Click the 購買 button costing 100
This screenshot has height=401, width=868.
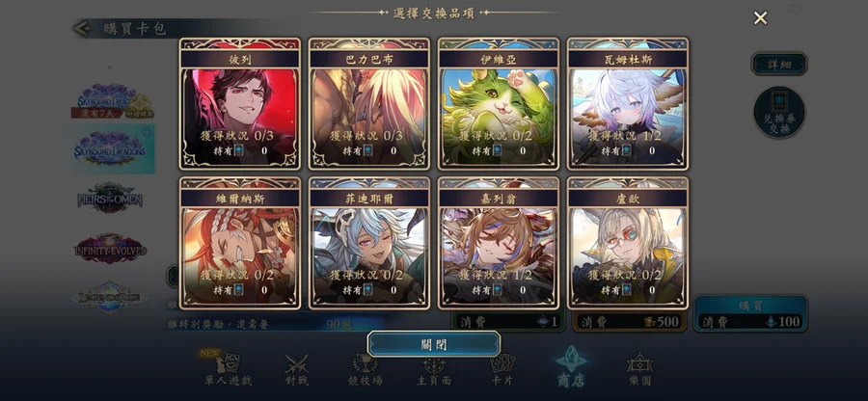750,313
